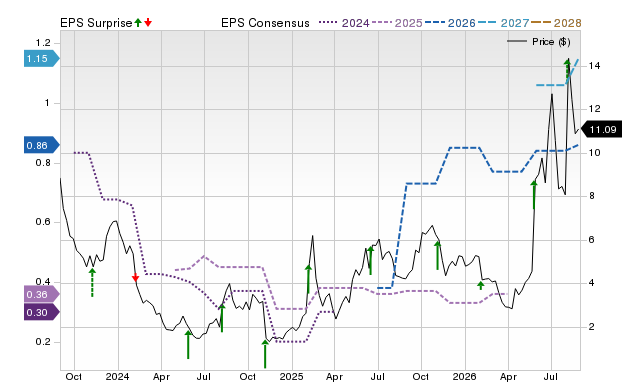Toggle the 2027 consensus series in the legend

click(503, 23)
